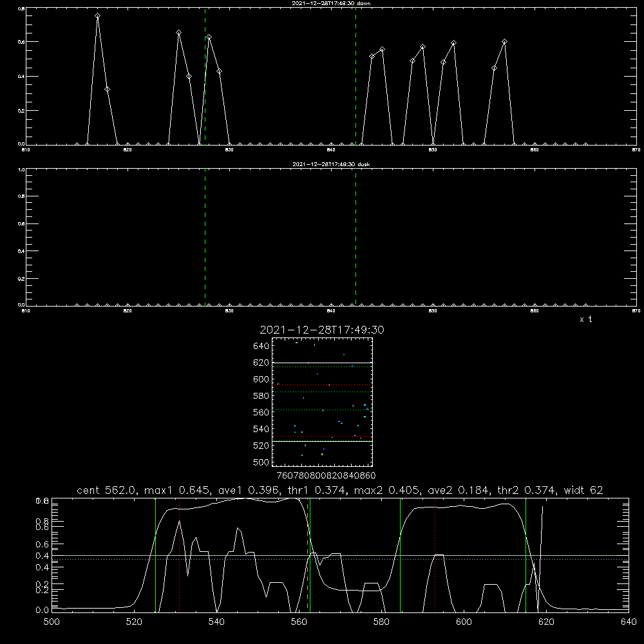
Task: Click the horizontal dotted threshold line in bottom plot
Action: (340, 560)
